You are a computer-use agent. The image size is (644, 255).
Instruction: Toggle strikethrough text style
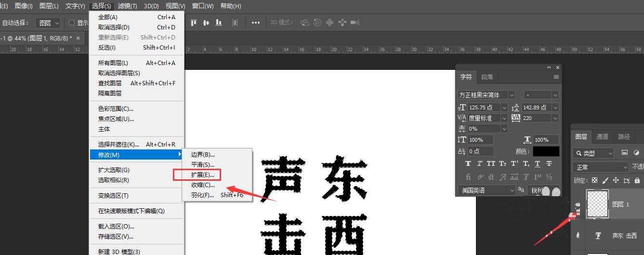pos(549,164)
